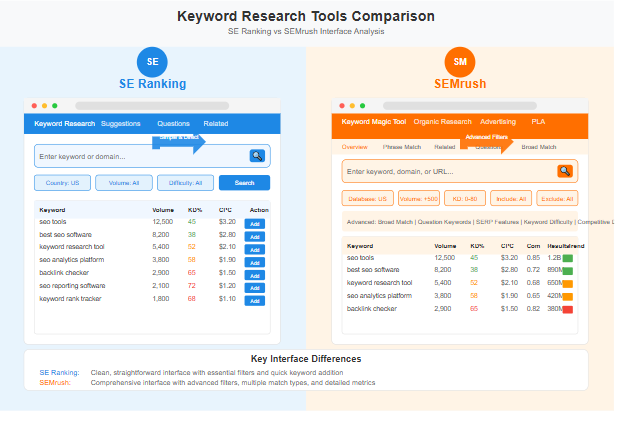Go to SEMrush Overview sub-tab
The width and height of the screenshot is (626, 421).
tap(355, 147)
